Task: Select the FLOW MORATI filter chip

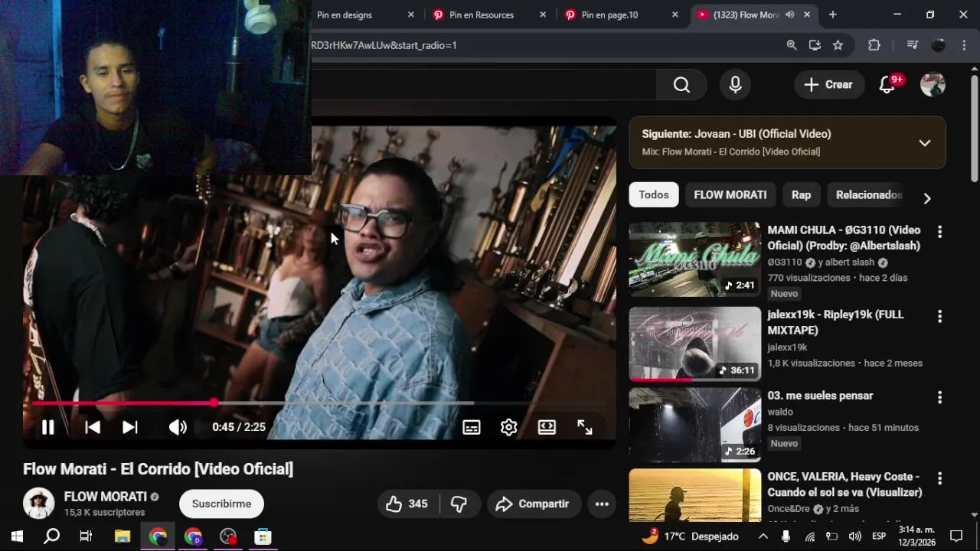Action: click(730, 195)
